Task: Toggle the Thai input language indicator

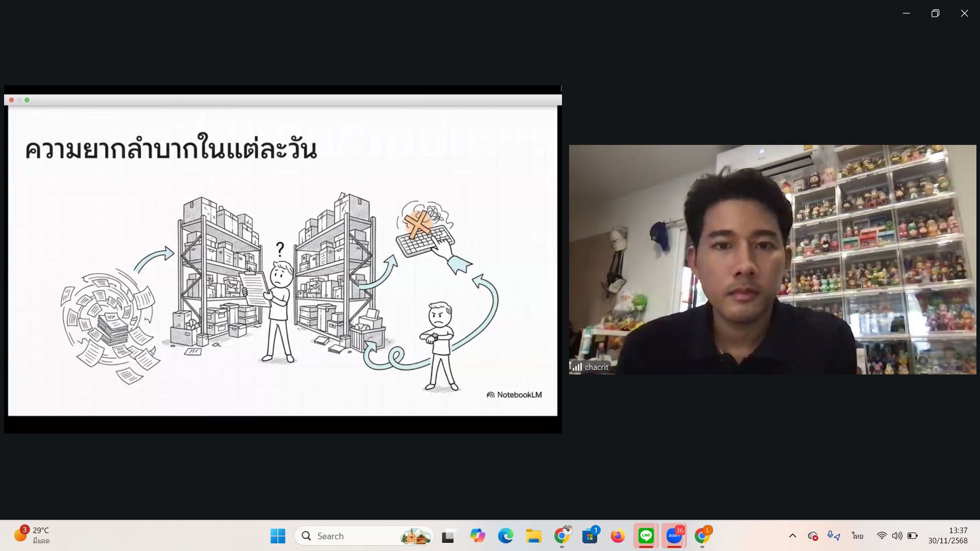Action: [857, 536]
